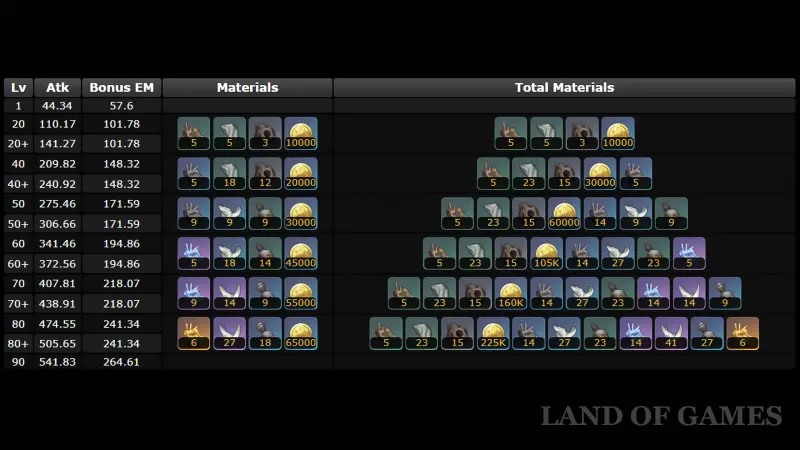The height and width of the screenshot is (450, 800).
Task: Click the purple fang icon with quantity 41
Action: [671, 334]
